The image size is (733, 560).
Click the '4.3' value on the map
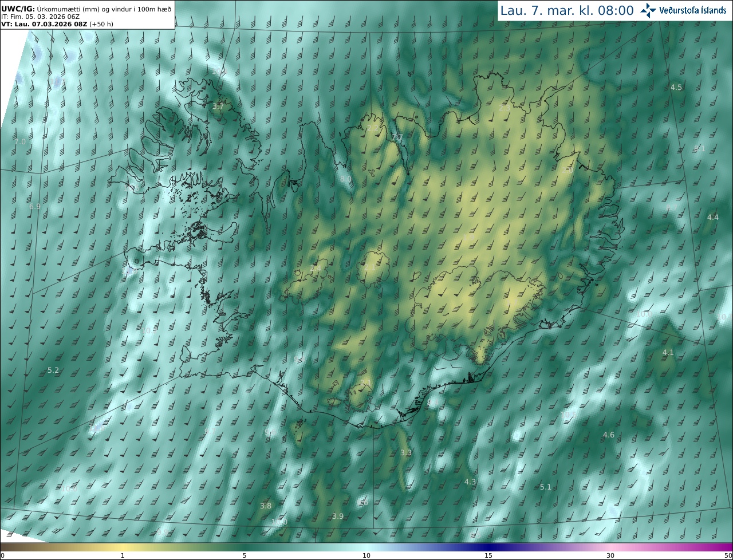tap(470, 482)
